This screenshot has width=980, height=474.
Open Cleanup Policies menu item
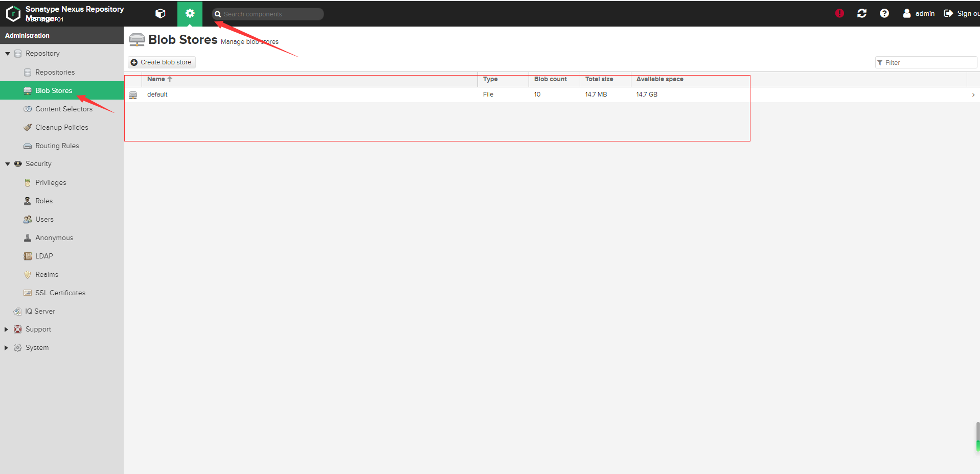[x=62, y=128]
